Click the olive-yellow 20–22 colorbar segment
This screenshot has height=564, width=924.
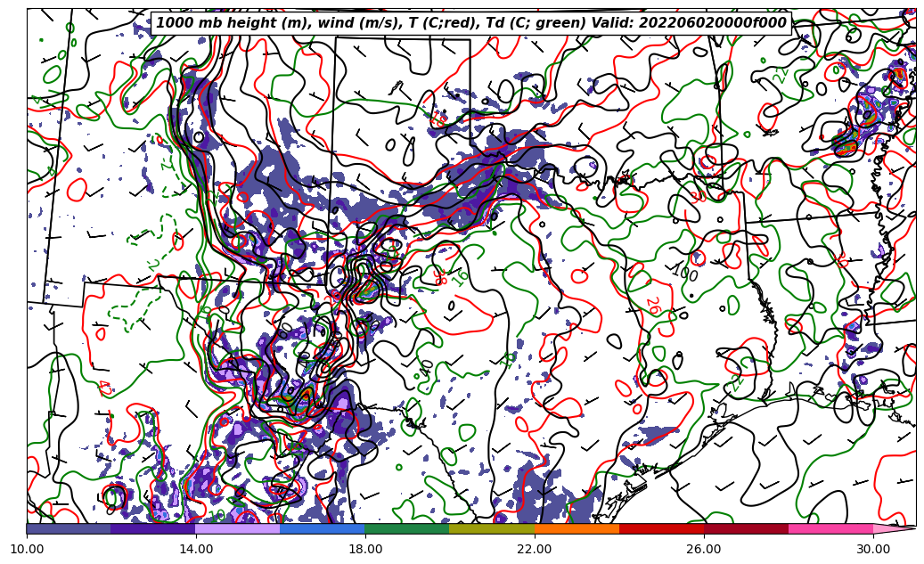point(492,528)
